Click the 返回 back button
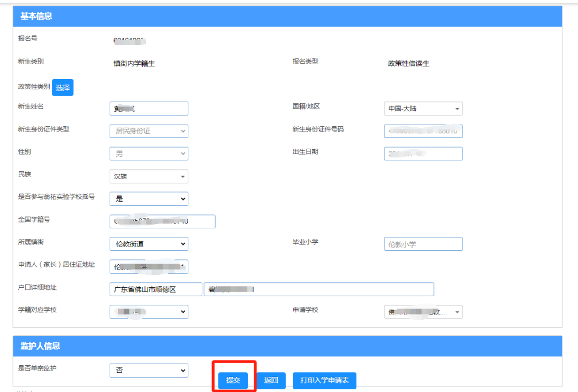Viewport: 578px width, 392px height. (271, 380)
